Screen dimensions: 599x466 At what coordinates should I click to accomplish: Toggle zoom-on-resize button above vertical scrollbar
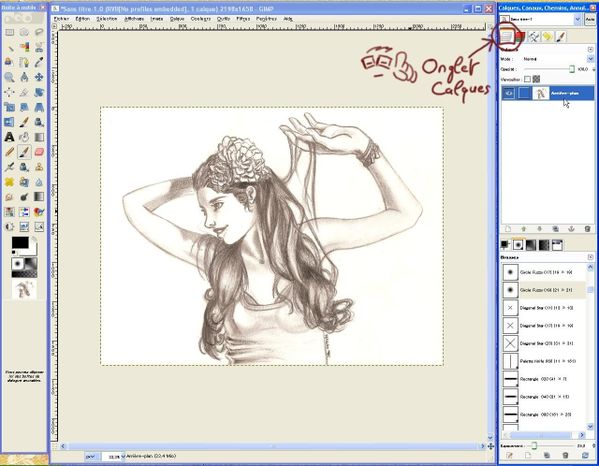point(490,26)
